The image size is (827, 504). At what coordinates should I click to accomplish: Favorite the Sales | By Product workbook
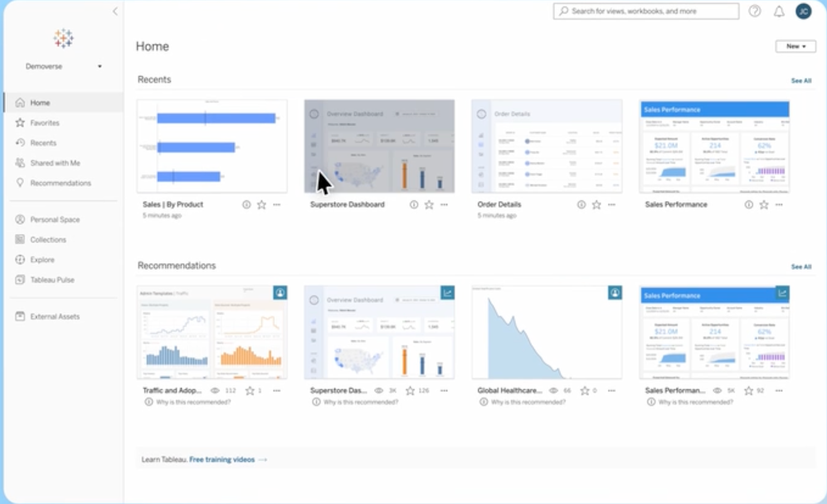261,205
